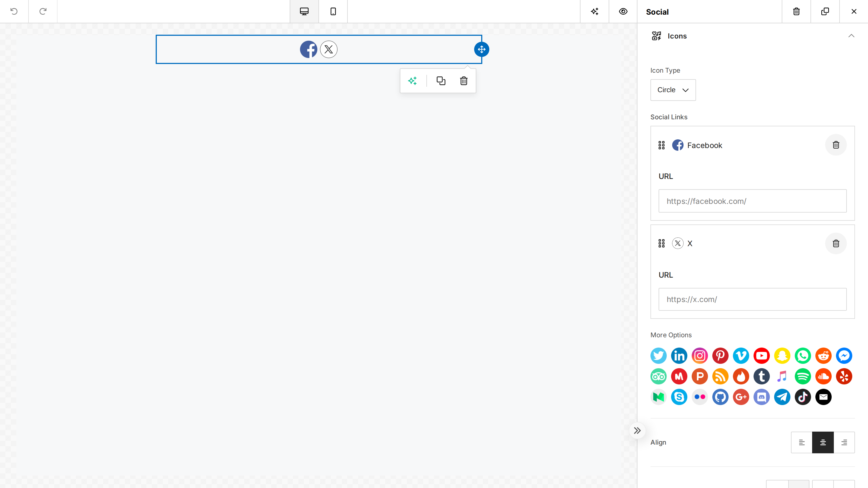
Task: Add Tumblr from More Options
Action: [x=761, y=376]
